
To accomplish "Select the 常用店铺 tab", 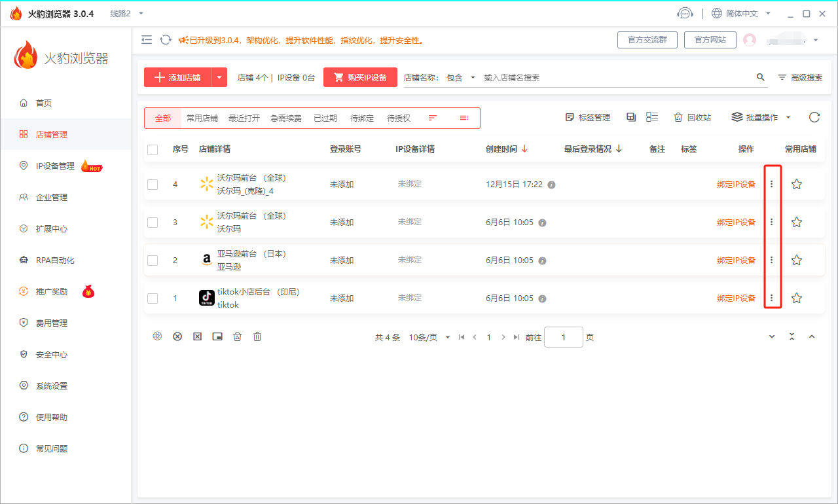I will (201, 118).
